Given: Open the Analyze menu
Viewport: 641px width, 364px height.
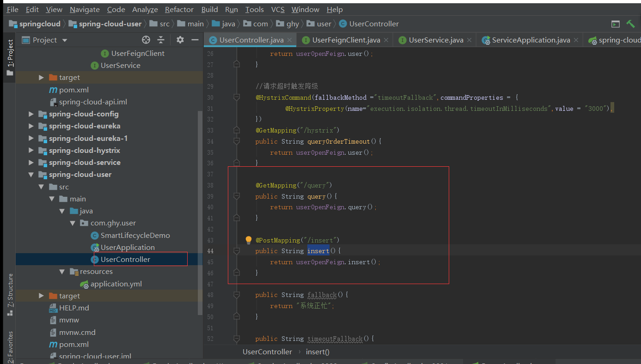Looking at the screenshot, I should 145,9.
